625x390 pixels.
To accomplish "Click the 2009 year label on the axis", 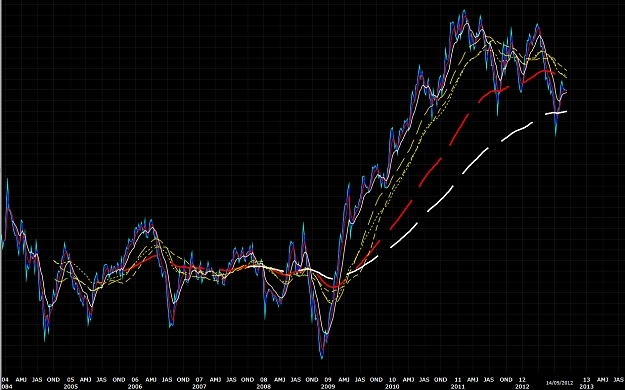I will [x=328, y=387].
